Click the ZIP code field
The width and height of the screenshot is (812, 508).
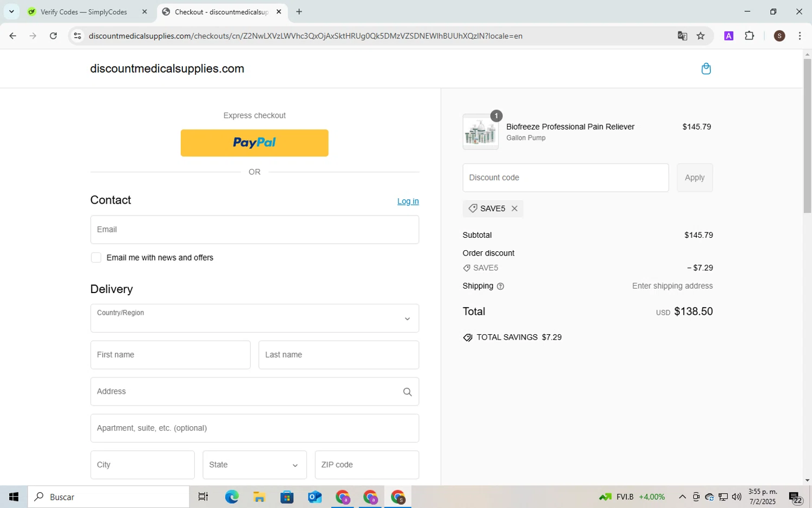[x=366, y=465]
